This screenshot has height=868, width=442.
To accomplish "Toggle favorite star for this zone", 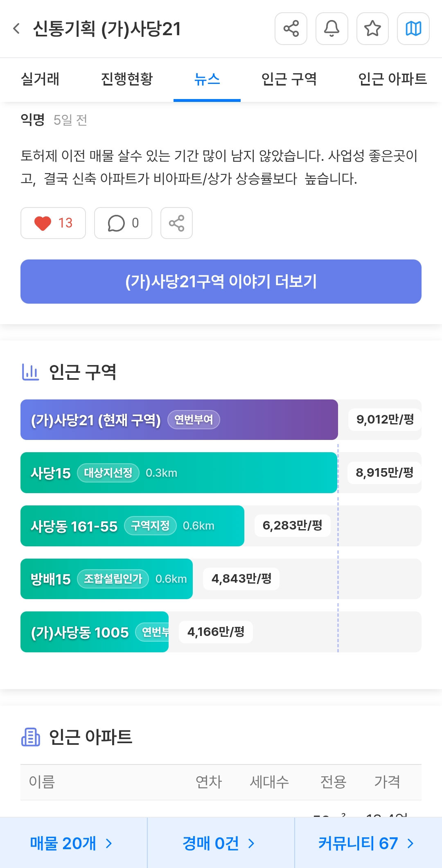I will click(x=372, y=29).
